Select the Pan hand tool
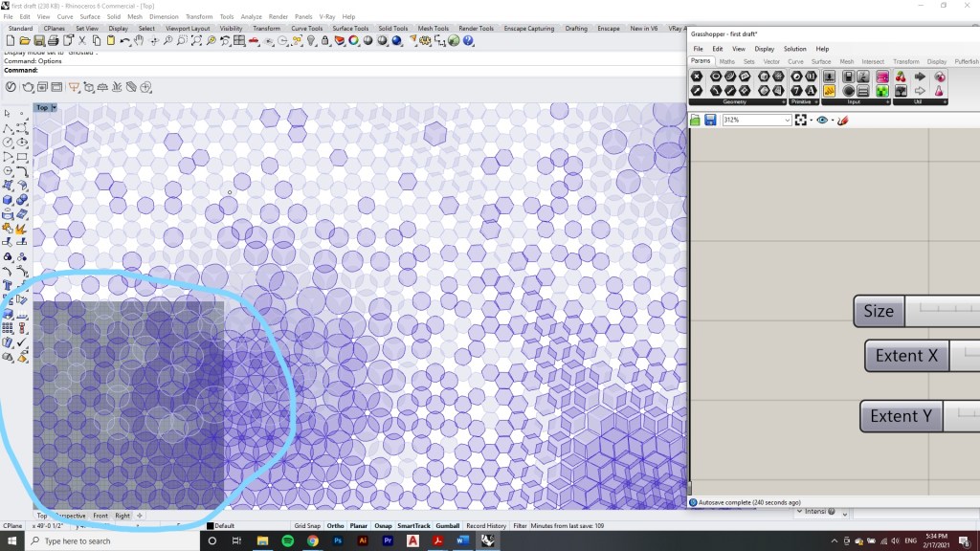Image resolution: width=980 pixels, height=551 pixels. tap(140, 41)
